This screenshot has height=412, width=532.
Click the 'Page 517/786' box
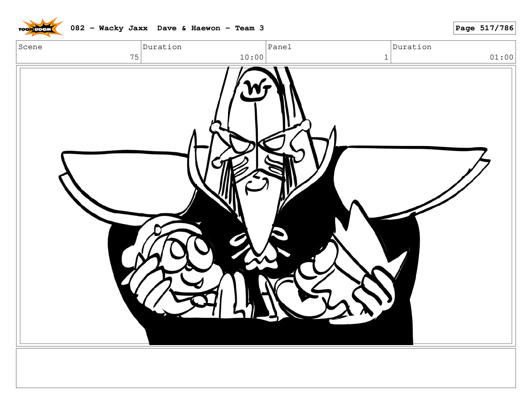(x=484, y=28)
